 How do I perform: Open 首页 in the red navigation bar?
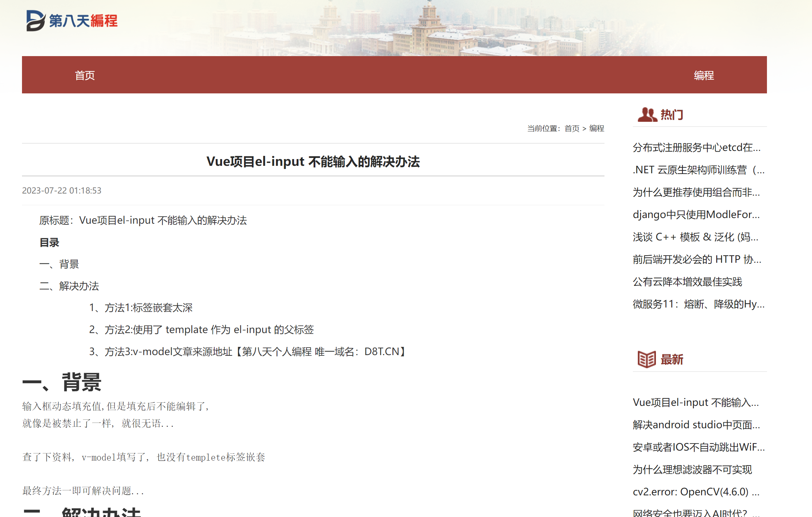(x=85, y=75)
